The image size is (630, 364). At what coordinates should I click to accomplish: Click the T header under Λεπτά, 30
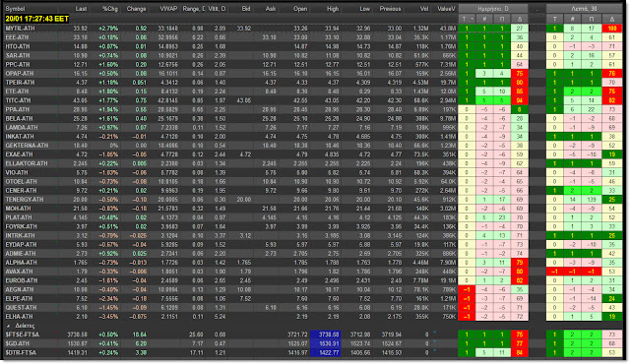(x=555, y=19)
